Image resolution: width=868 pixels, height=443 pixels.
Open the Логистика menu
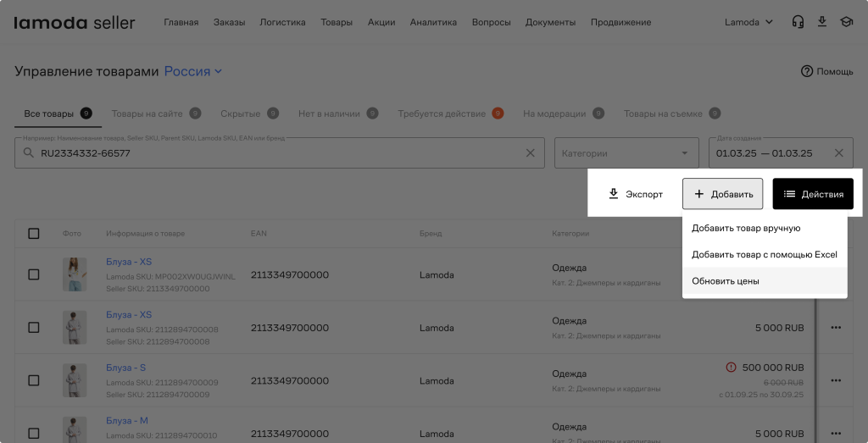(282, 22)
